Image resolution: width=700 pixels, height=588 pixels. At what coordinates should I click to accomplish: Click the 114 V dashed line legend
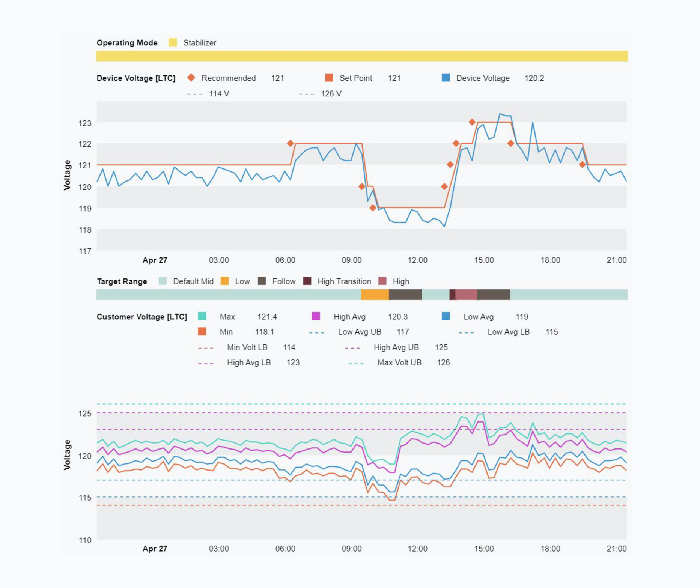pos(209,94)
